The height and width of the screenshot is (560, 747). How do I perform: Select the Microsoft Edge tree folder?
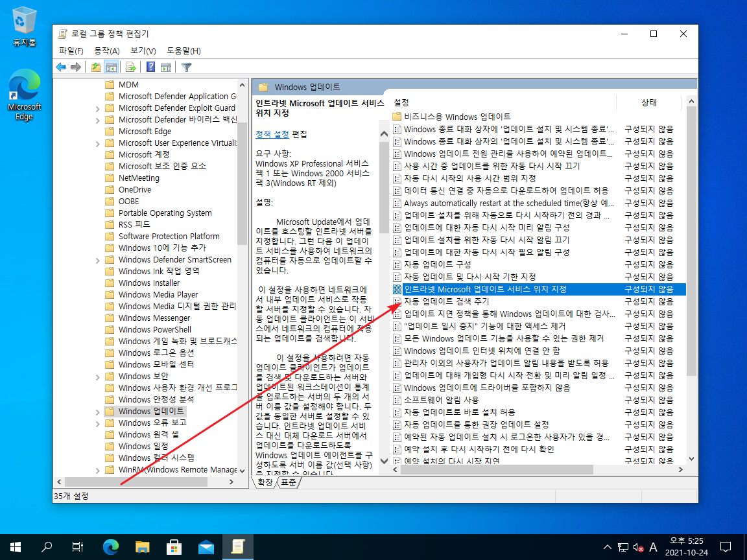[x=145, y=132]
